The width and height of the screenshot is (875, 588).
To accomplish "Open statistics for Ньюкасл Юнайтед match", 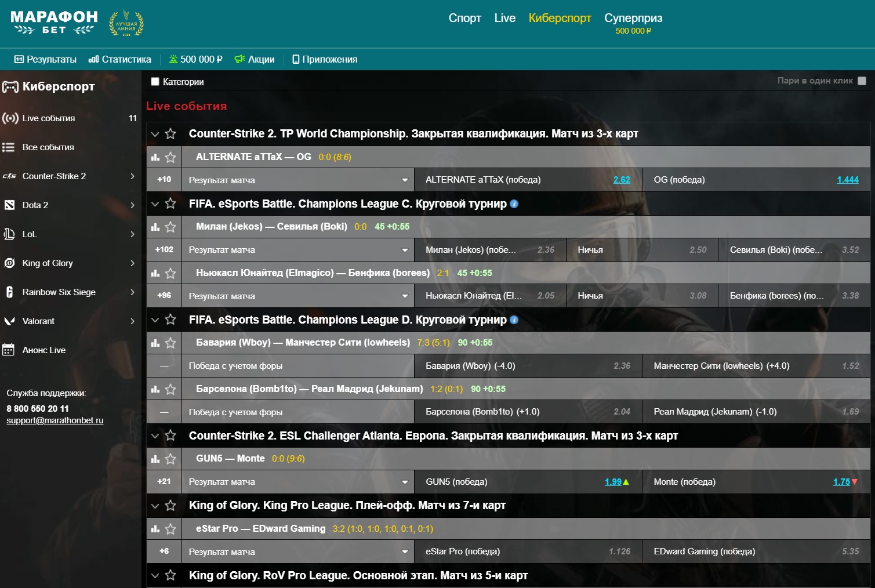I will point(155,273).
